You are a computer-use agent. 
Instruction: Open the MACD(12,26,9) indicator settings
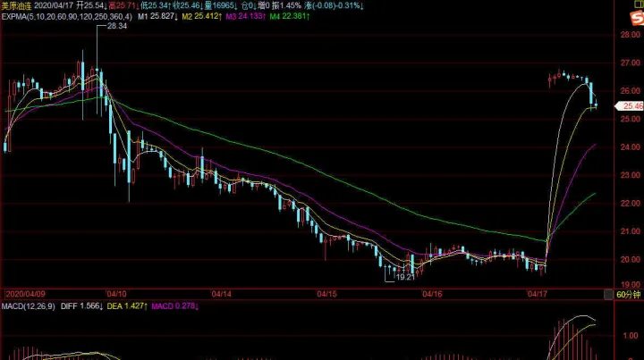[30, 306]
